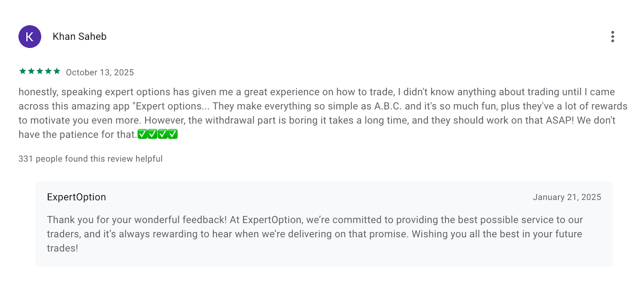Select the reviewer name Khan Saheb
This screenshot has width=644, height=292.
click(x=80, y=37)
